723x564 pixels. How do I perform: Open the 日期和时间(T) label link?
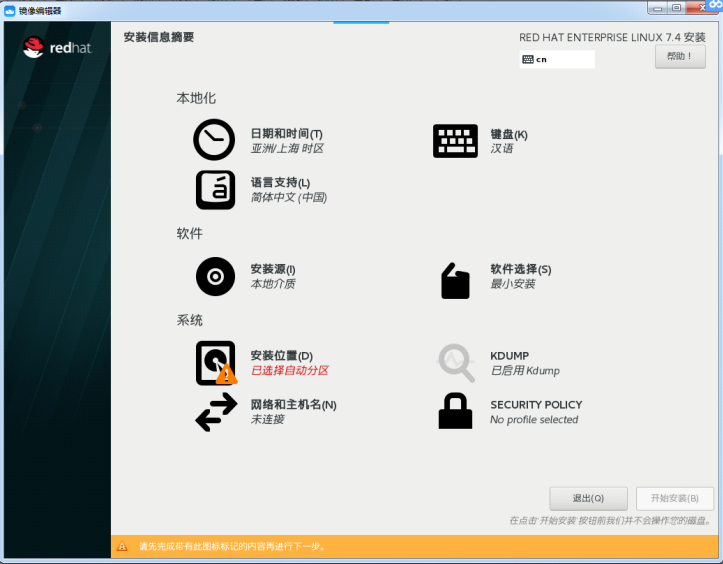tap(286, 134)
